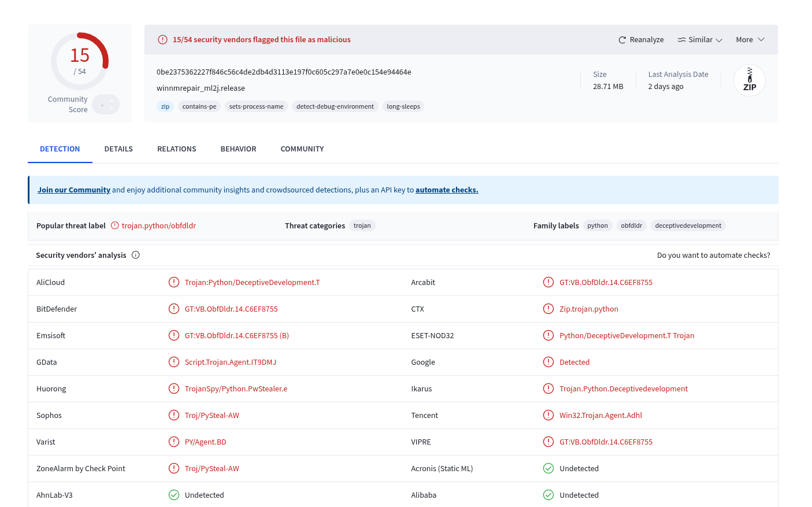Click the alert icon beside Sophos' Troj/PySteal-AW detection
The width and height of the screenshot is (812, 507).
[x=174, y=415]
